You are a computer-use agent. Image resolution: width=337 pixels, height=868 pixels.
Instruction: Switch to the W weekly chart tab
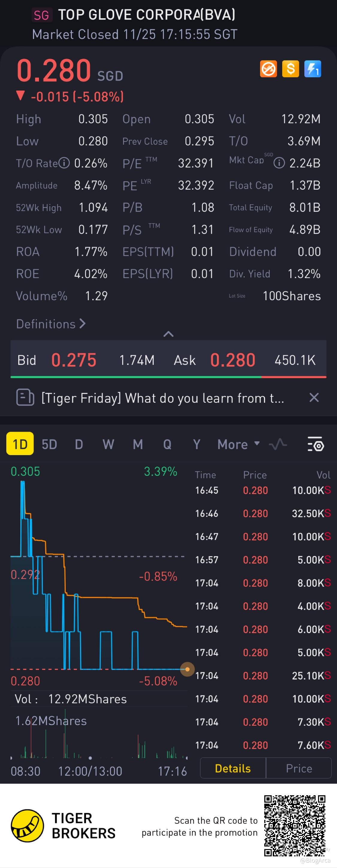(108, 444)
